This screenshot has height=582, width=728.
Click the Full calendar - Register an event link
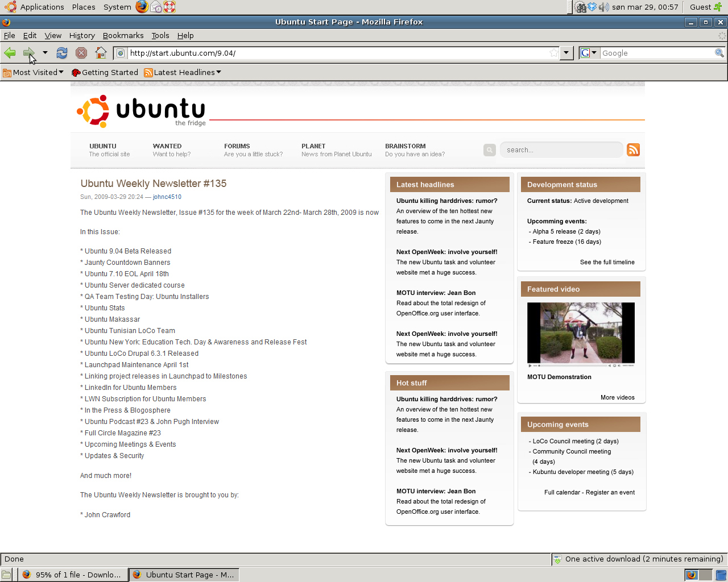point(589,492)
